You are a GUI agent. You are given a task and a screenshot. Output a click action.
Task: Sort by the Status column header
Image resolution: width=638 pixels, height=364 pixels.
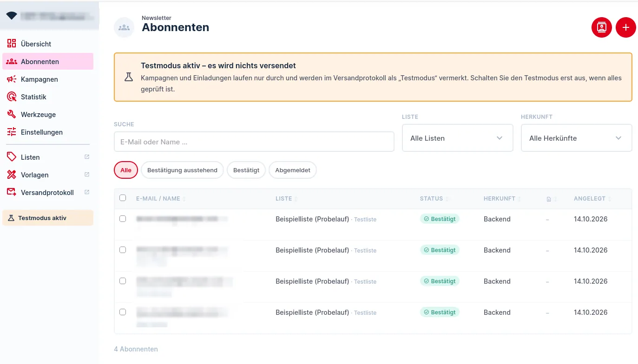pyautogui.click(x=434, y=199)
